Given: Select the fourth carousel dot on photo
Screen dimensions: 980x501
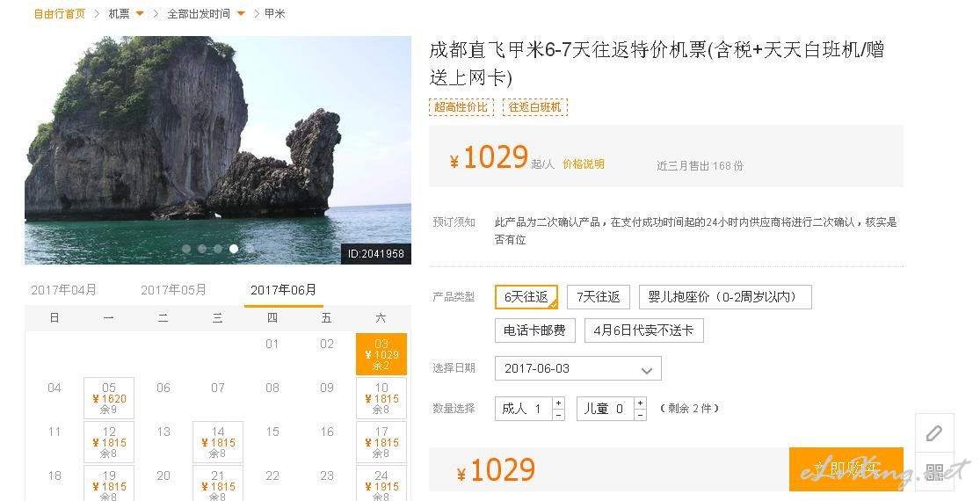Looking at the screenshot, I should pyautogui.click(x=233, y=249).
